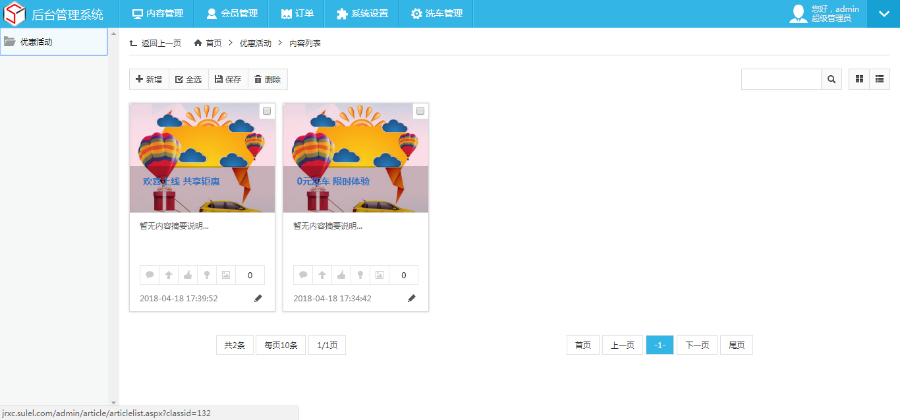The image size is (900, 420).
Task: Click the timestamp 2018-04-18 17:39:52
Action: tap(179, 298)
